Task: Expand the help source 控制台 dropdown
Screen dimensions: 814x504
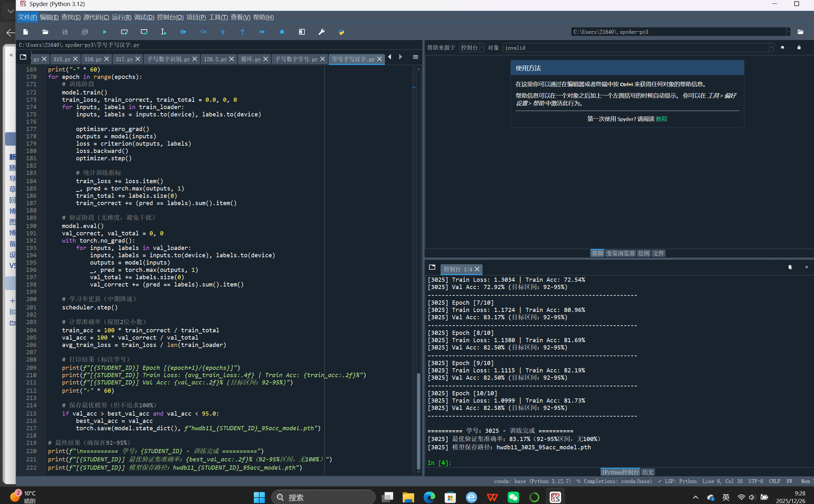Action: pos(471,48)
